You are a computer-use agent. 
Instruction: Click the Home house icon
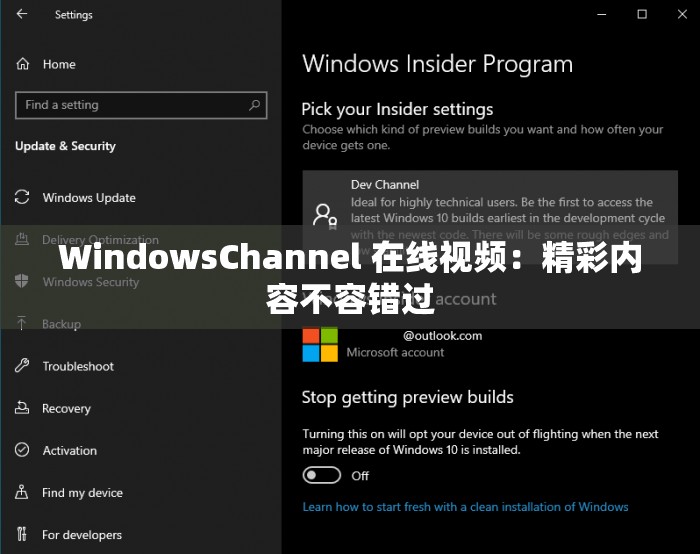coord(22,64)
